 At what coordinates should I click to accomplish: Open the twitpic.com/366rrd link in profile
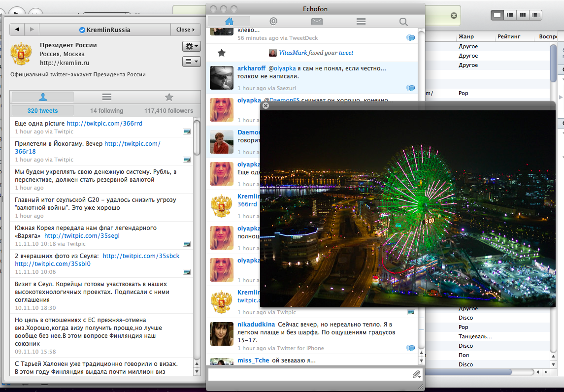(x=104, y=123)
